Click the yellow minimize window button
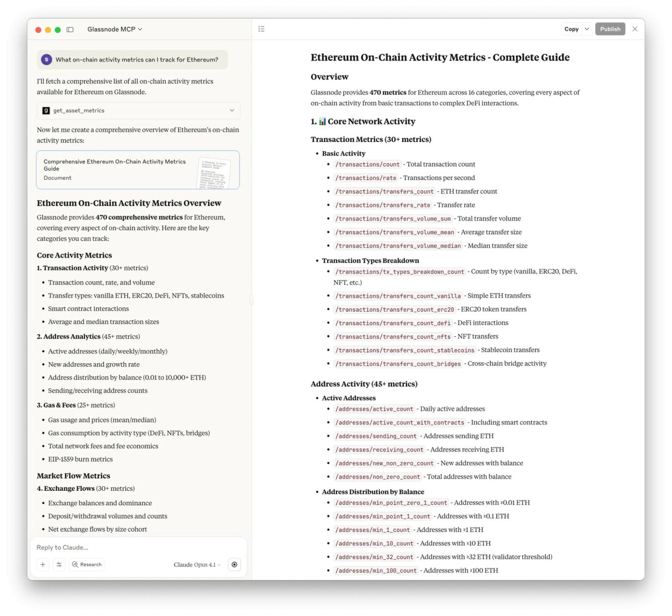The image size is (672, 616). [x=48, y=30]
